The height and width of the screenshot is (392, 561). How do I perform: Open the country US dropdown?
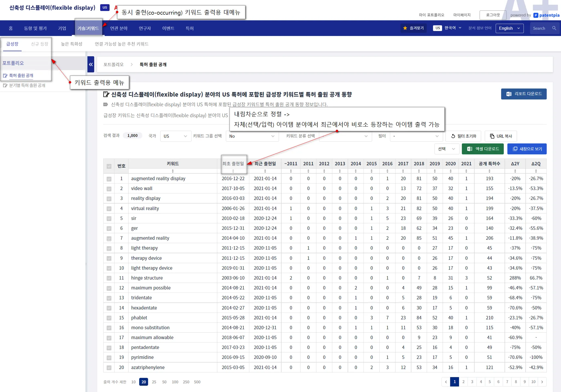click(175, 136)
